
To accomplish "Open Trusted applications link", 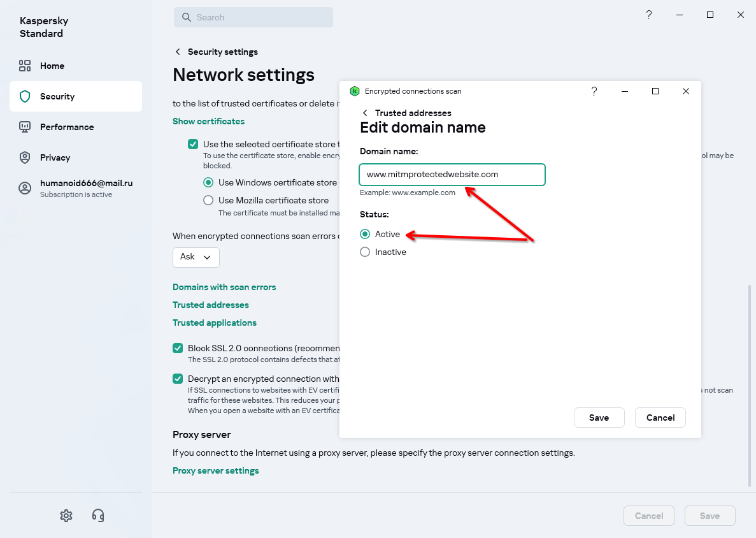I will click(215, 323).
